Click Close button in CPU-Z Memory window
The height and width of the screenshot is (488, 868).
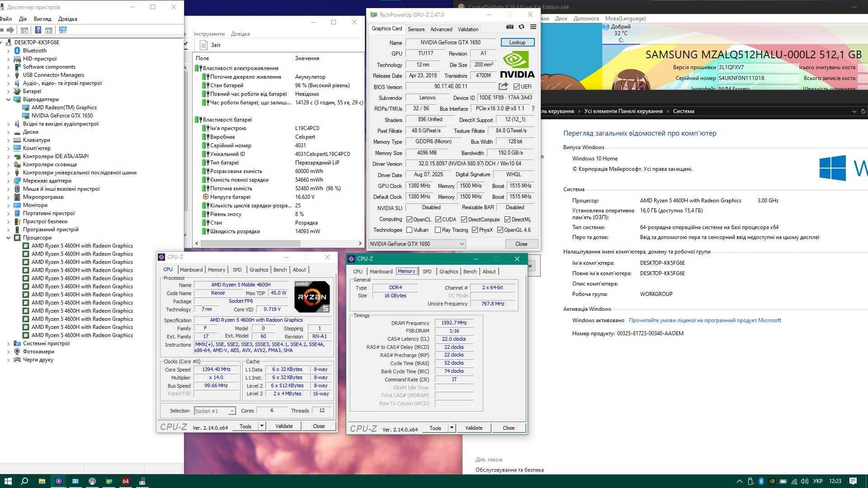coord(509,428)
